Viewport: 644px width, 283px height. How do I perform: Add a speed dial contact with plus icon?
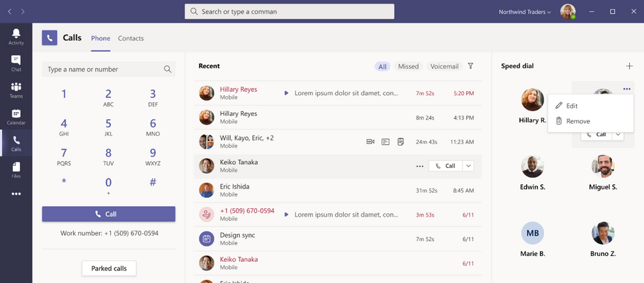pyautogui.click(x=629, y=66)
